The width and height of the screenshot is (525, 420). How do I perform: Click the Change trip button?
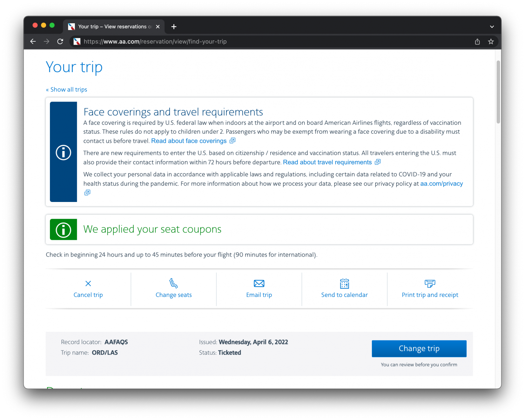coord(419,348)
